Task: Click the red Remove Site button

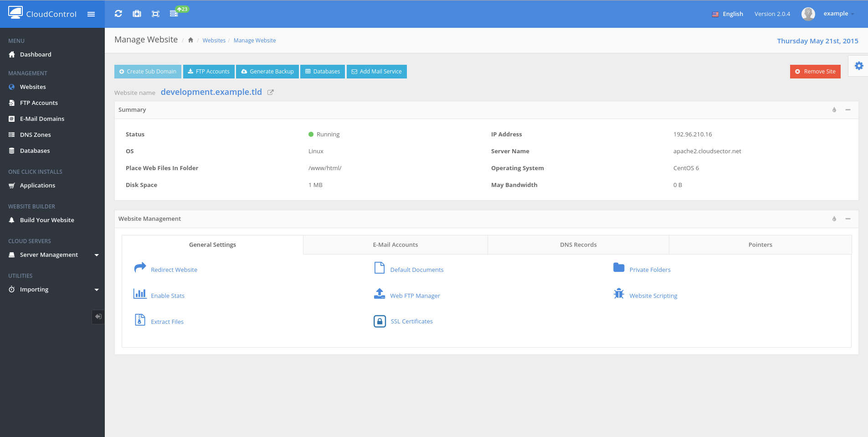Action: (x=815, y=72)
